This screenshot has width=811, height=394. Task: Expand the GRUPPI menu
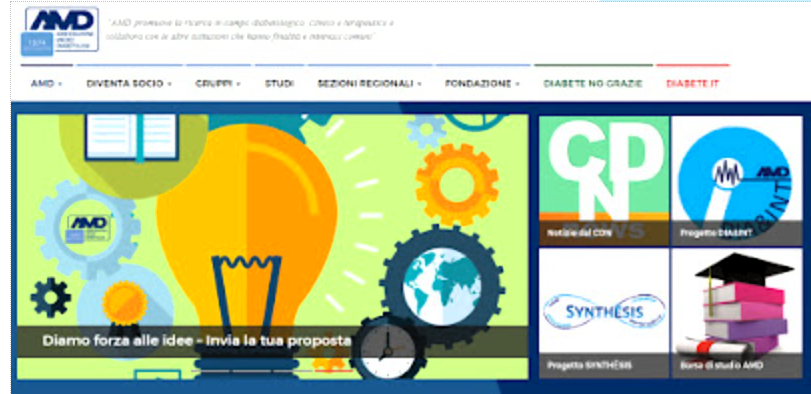click(218, 84)
